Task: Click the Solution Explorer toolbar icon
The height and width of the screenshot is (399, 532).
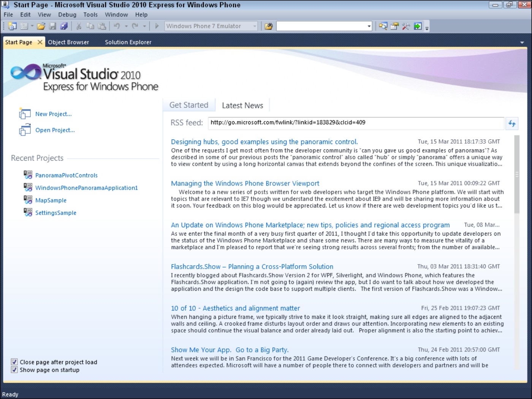Action: click(x=383, y=26)
